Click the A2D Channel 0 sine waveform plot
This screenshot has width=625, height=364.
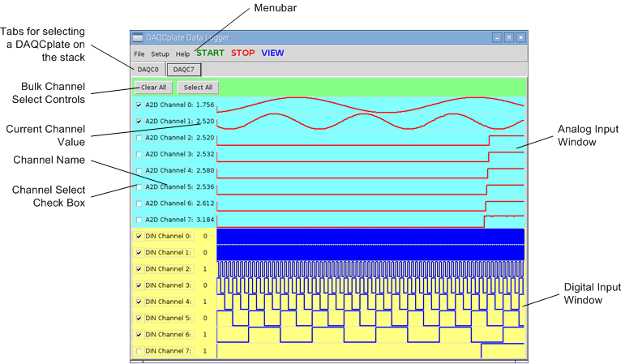pyautogui.click(x=370, y=105)
